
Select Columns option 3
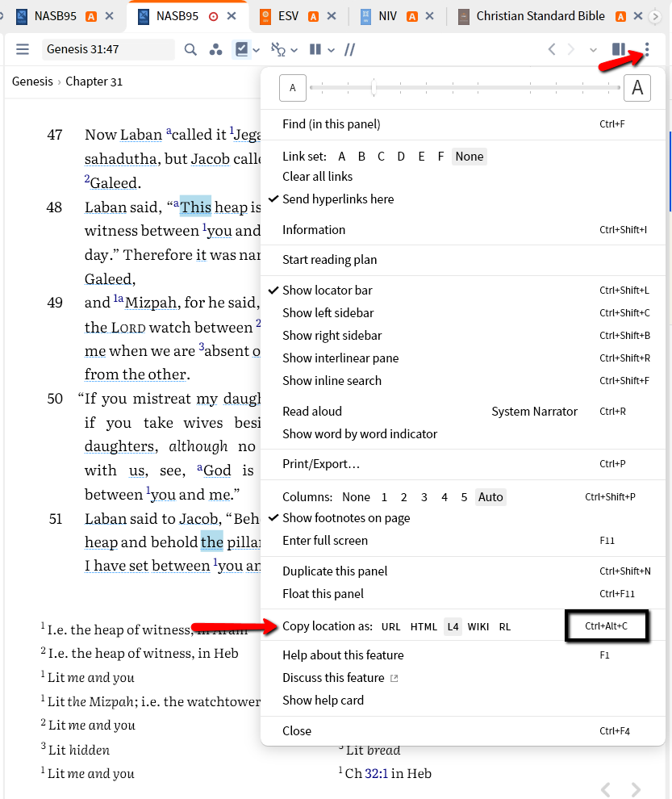point(424,497)
